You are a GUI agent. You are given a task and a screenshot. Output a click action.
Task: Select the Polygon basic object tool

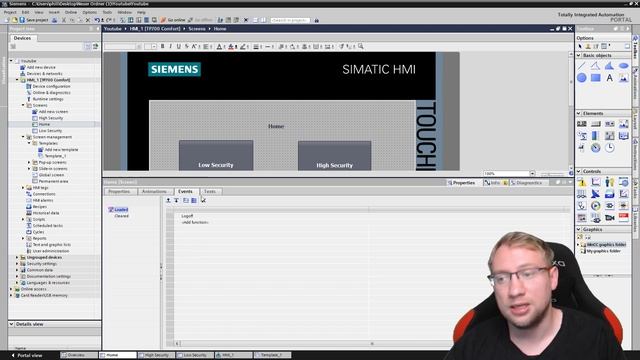click(609, 66)
